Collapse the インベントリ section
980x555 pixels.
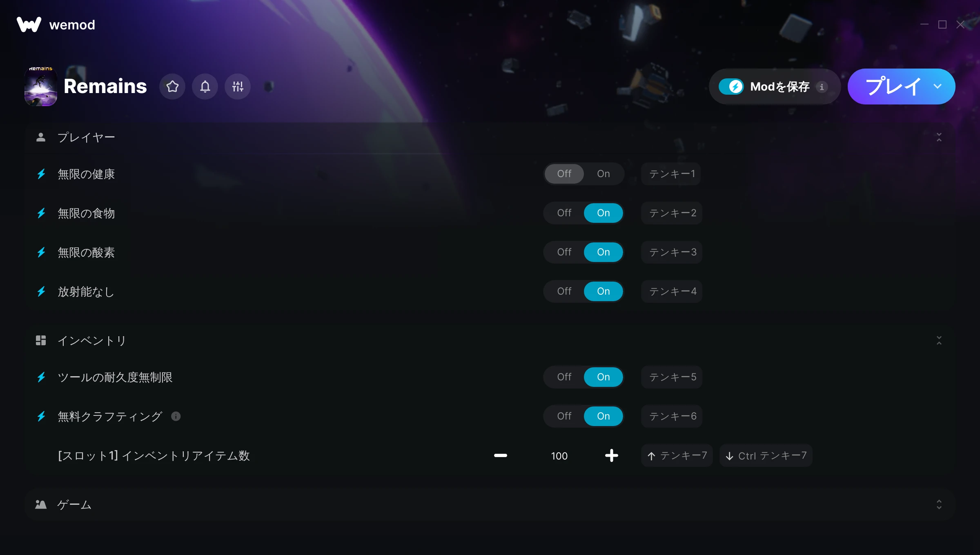pos(939,340)
